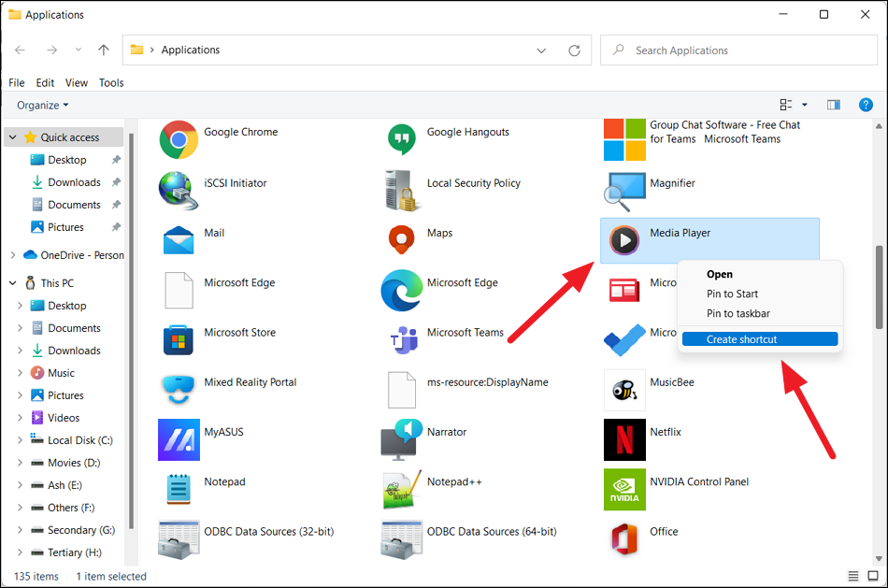
Task: Open the Organize dropdown
Action: (x=43, y=106)
